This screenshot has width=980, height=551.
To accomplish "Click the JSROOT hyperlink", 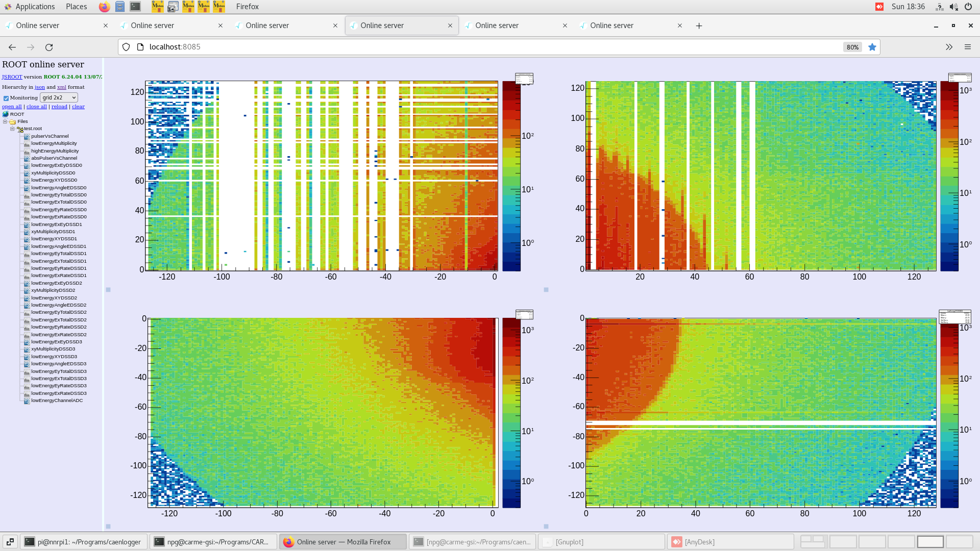I will coord(12,77).
